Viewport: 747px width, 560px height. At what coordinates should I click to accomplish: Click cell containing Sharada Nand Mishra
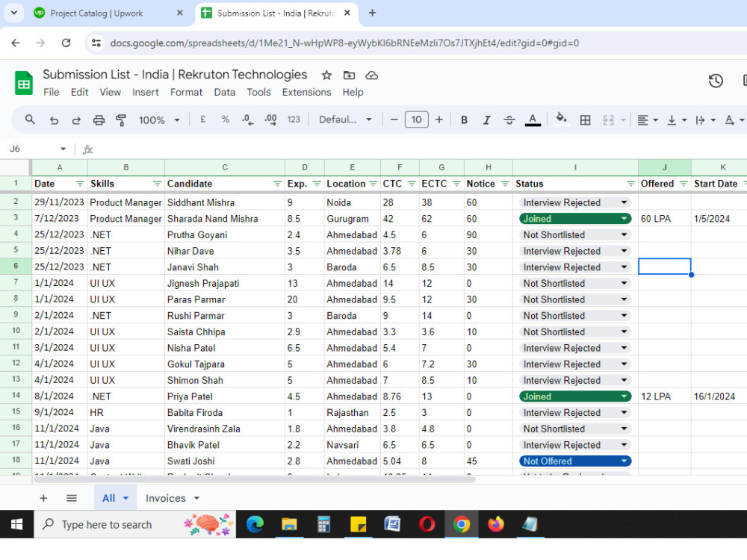224,219
